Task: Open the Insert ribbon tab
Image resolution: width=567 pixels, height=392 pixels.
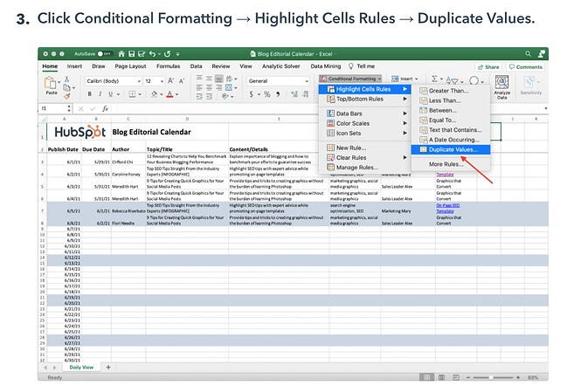Action: pyautogui.click(x=74, y=66)
